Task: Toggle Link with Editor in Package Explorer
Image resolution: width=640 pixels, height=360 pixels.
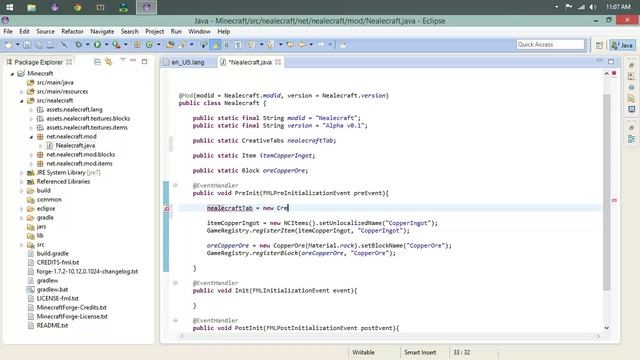Action: tap(109, 62)
